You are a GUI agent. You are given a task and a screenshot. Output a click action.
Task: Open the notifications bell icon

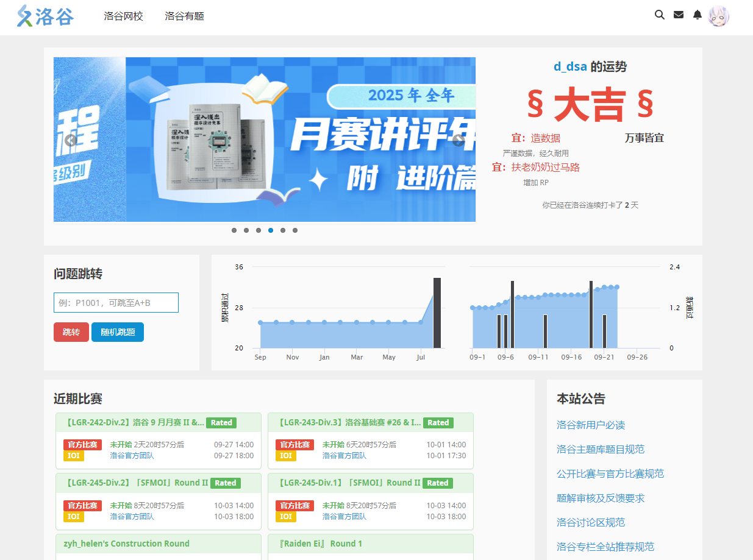pos(698,15)
